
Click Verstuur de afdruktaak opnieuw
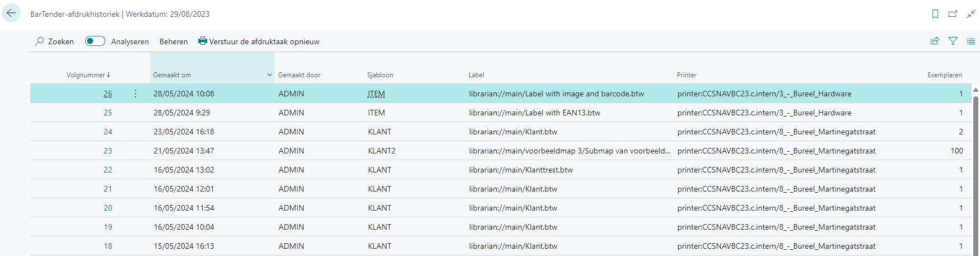pyautogui.click(x=259, y=41)
